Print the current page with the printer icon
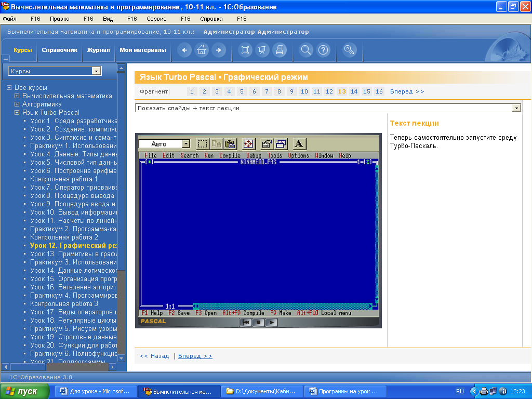 click(280, 50)
